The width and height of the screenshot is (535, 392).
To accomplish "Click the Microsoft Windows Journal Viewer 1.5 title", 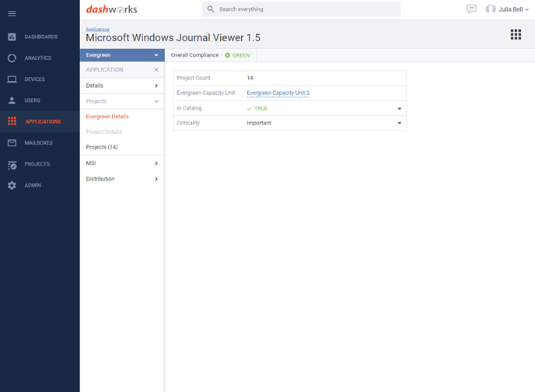I will point(173,38).
